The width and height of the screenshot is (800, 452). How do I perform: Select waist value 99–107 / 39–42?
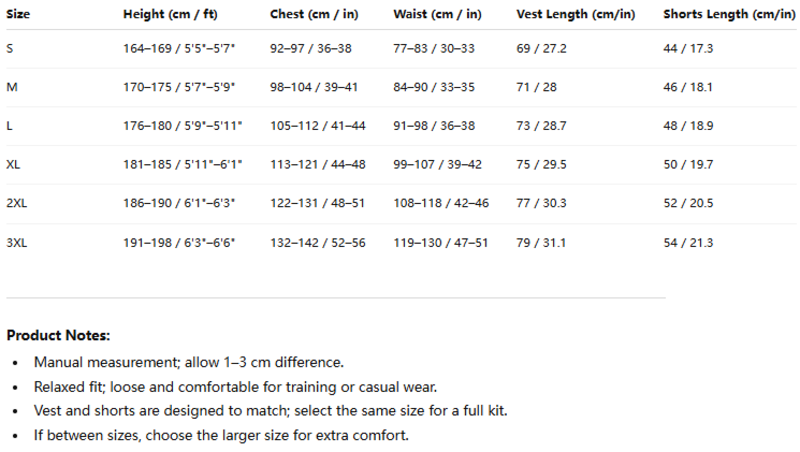[x=437, y=165]
